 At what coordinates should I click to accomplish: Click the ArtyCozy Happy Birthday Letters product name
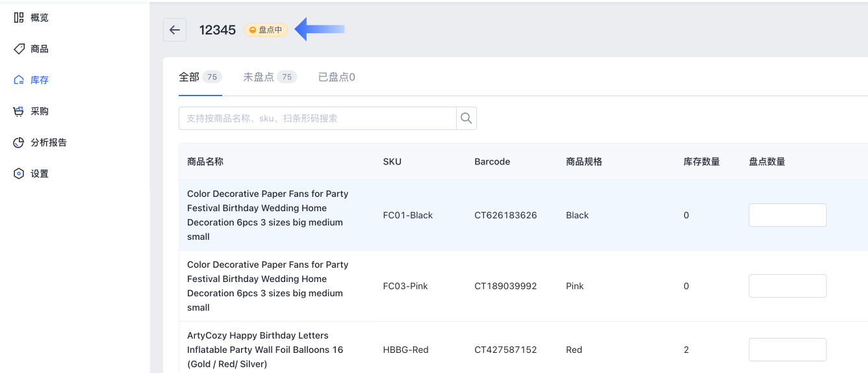click(265, 350)
